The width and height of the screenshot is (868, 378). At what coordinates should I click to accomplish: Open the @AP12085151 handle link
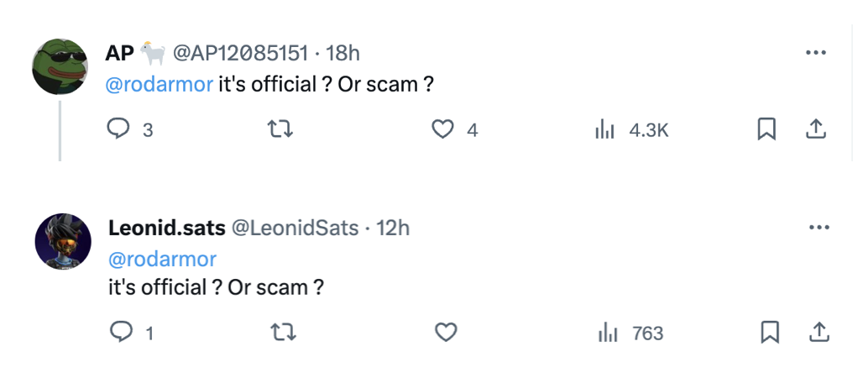[240, 54]
